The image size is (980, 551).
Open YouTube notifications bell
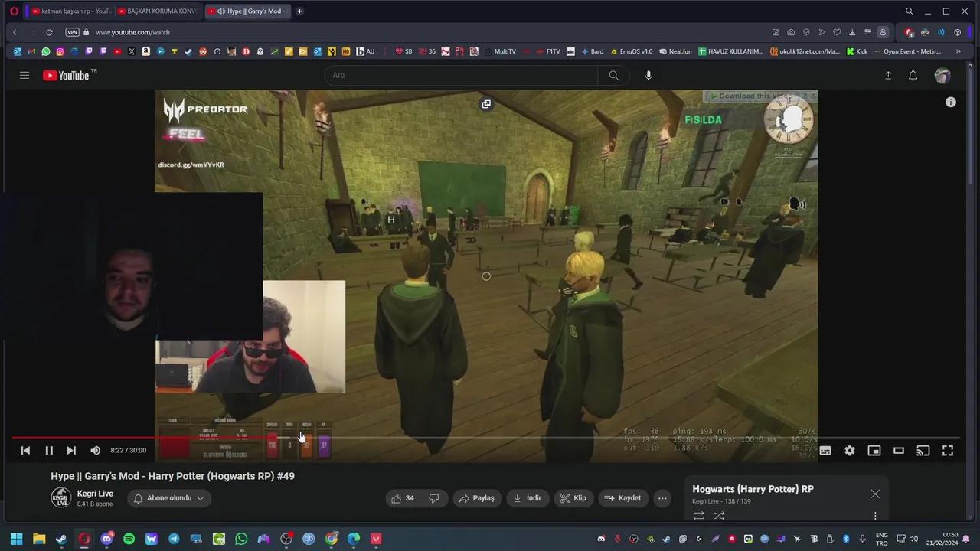[913, 75]
